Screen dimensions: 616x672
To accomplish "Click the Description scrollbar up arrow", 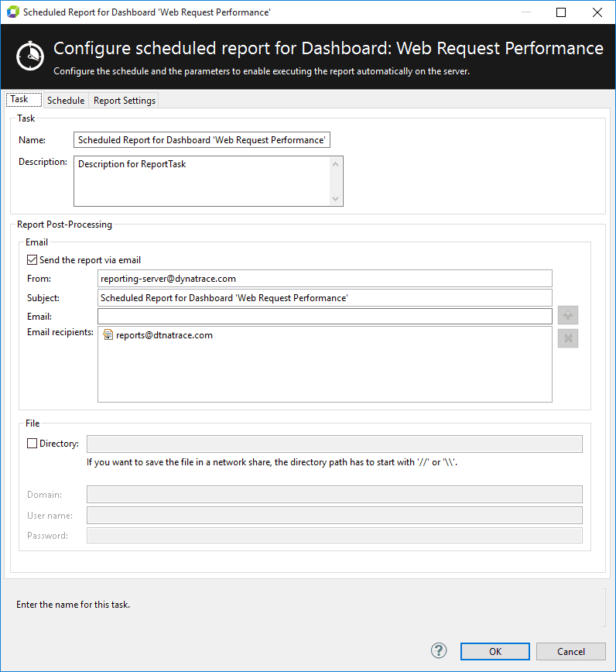I will [335, 164].
